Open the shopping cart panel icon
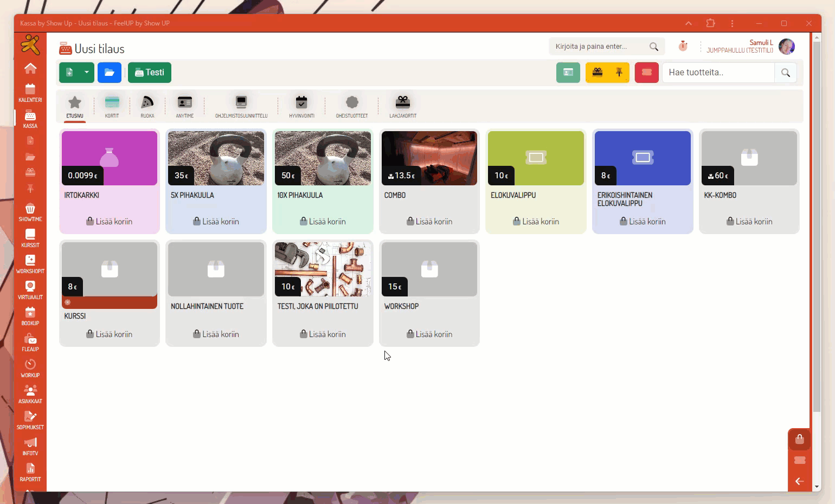Screen dimensions: 835x504 point(799,440)
